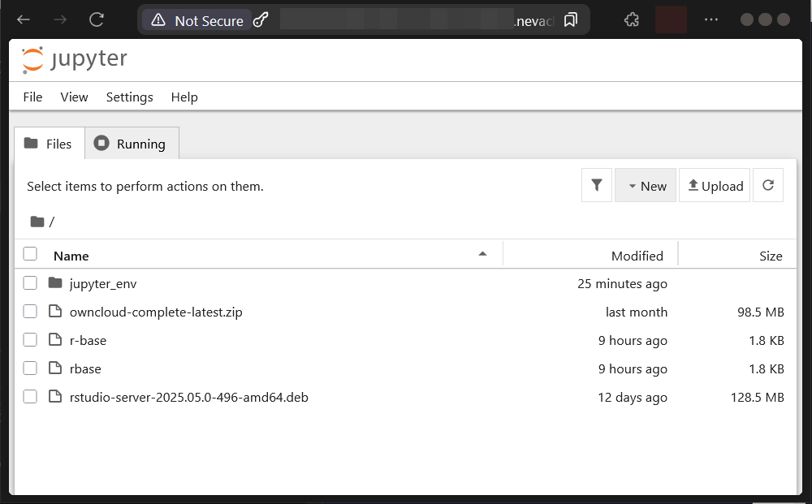The width and height of the screenshot is (812, 504).
Task: Check the box for owncloud-complete-latest.zip
Action: coord(30,312)
